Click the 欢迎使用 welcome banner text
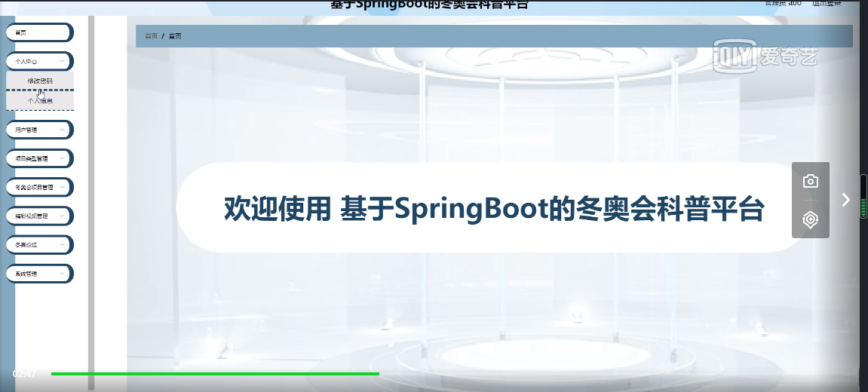This screenshot has height=392, width=868. (494, 209)
